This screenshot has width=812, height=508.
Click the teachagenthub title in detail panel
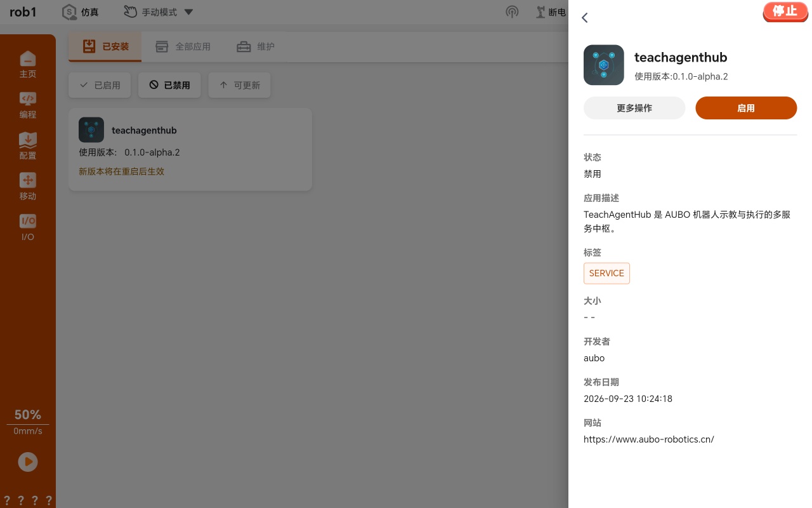pyautogui.click(x=681, y=57)
